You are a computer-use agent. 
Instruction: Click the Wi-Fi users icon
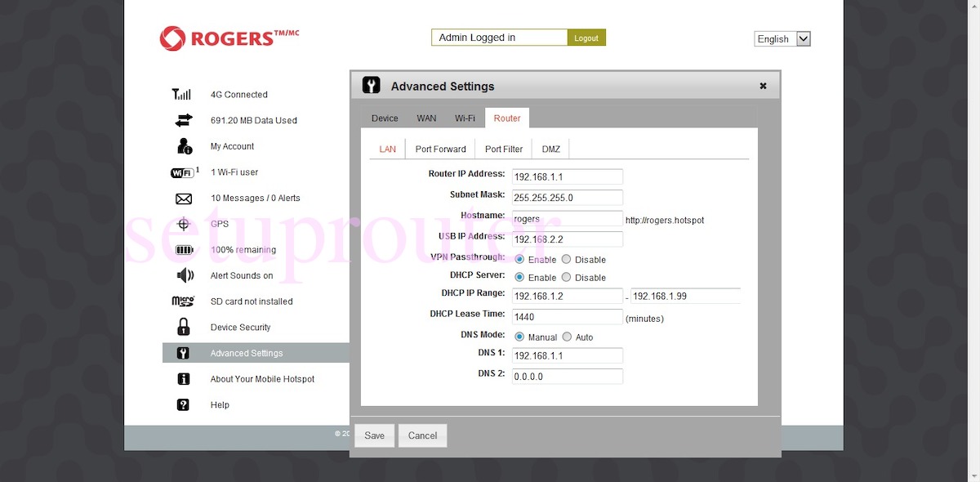(184, 172)
